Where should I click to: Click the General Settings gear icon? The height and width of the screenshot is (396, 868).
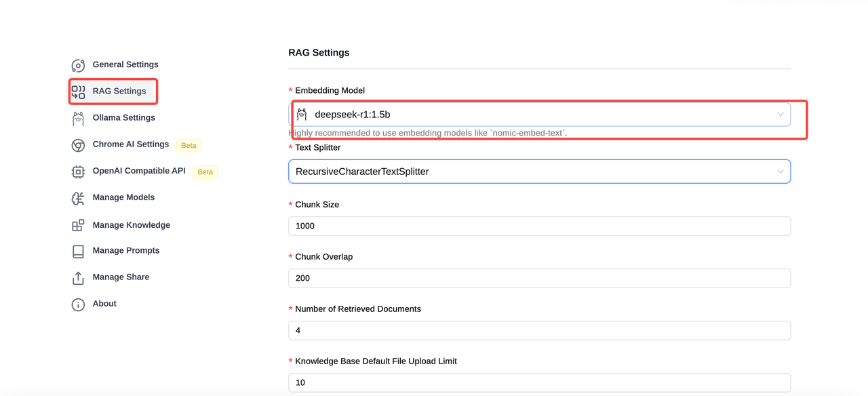78,65
